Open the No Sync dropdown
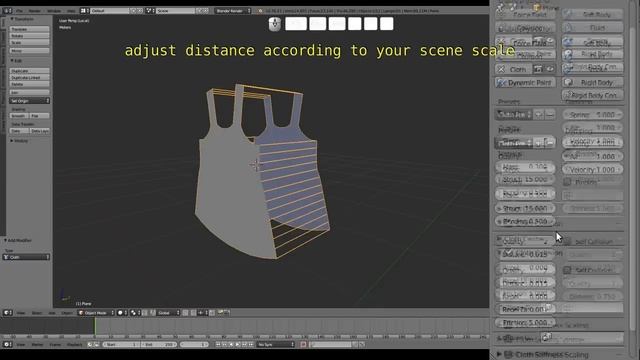This screenshot has width=640, height=360. 276,345
